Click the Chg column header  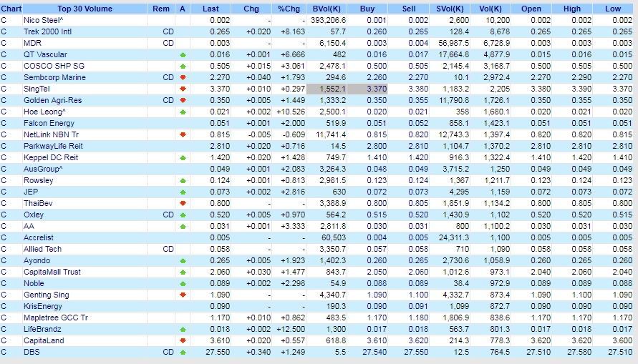pyautogui.click(x=251, y=9)
